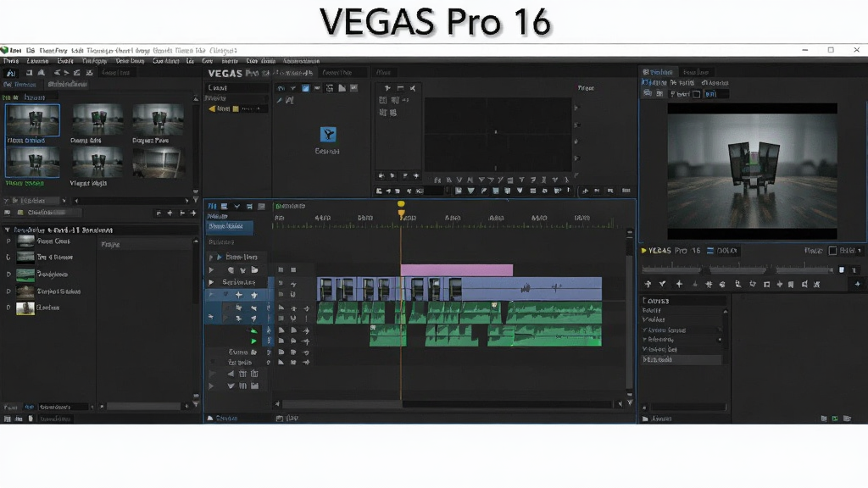This screenshot has height=488, width=868.
Task: Click the timeline vertical scrollbar
Action: [630, 313]
